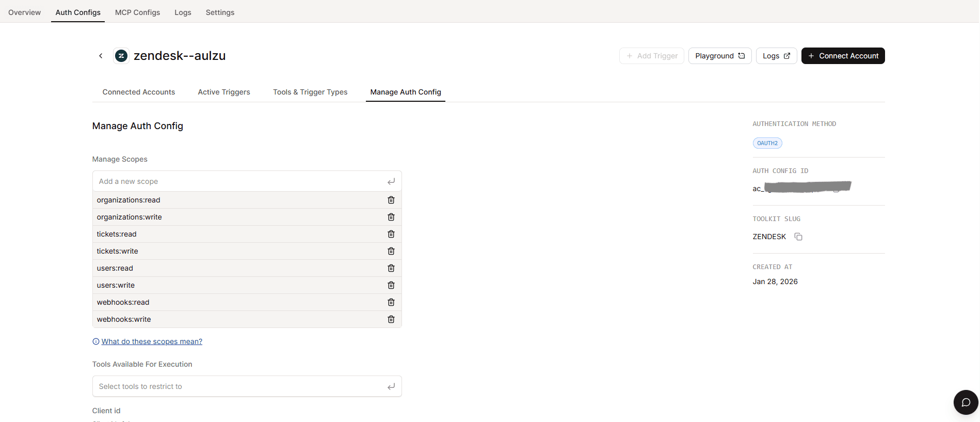Screen dimensions: 980x422
Task: Delete the organizations:read scope
Action: pyautogui.click(x=391, y=200)
